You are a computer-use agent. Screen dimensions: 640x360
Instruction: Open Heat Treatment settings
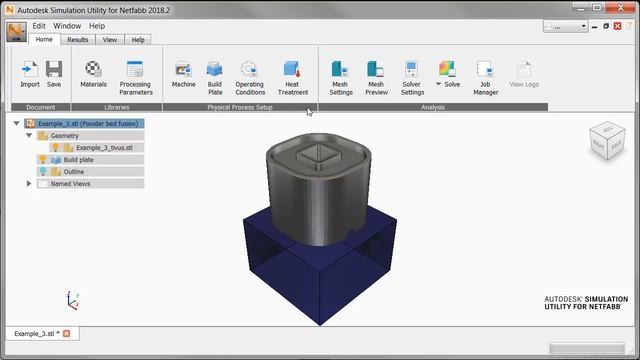[x=293, y=78]
